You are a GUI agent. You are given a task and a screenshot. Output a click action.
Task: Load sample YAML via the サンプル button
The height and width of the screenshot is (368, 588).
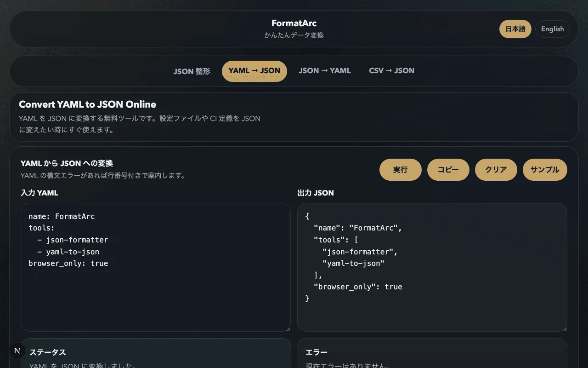[x=545, y=170]
